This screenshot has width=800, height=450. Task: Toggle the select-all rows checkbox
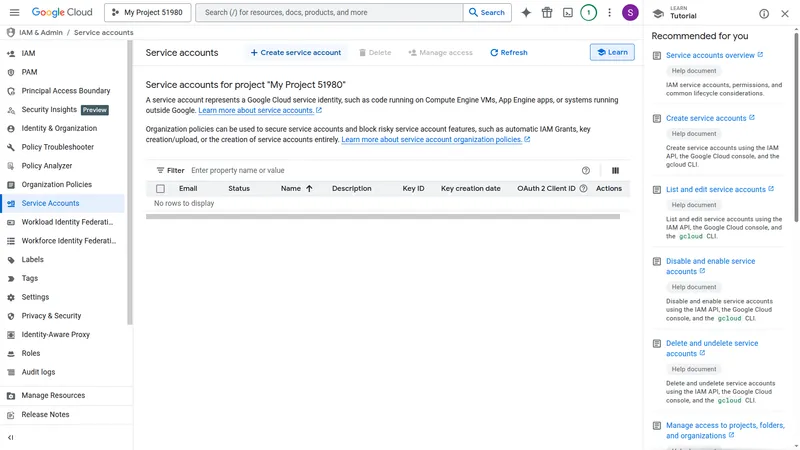160,189
